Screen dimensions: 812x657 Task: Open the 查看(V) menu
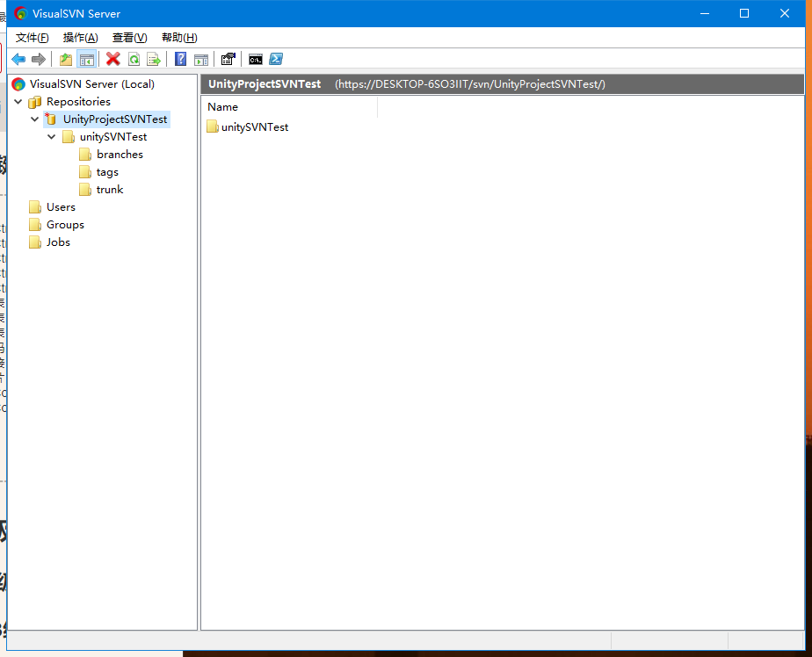128,37
